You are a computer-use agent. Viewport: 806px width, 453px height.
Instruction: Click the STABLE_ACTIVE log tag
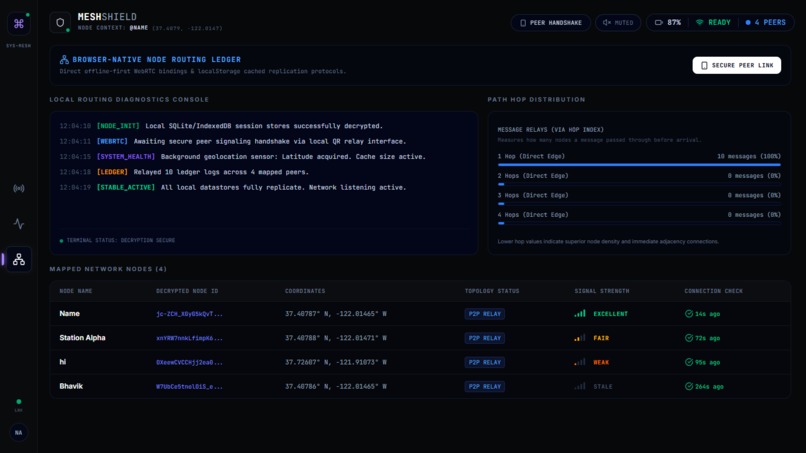(x=126, y=188)
